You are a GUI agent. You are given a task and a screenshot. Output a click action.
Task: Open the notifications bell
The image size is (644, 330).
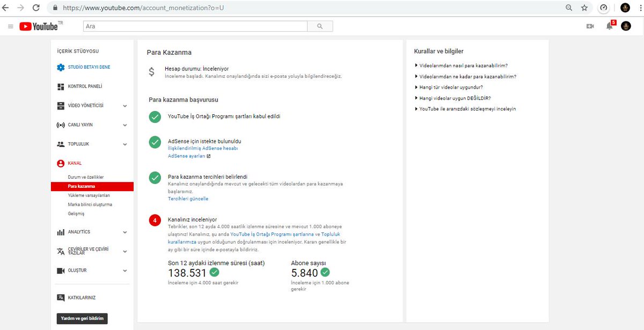point(609,26)
